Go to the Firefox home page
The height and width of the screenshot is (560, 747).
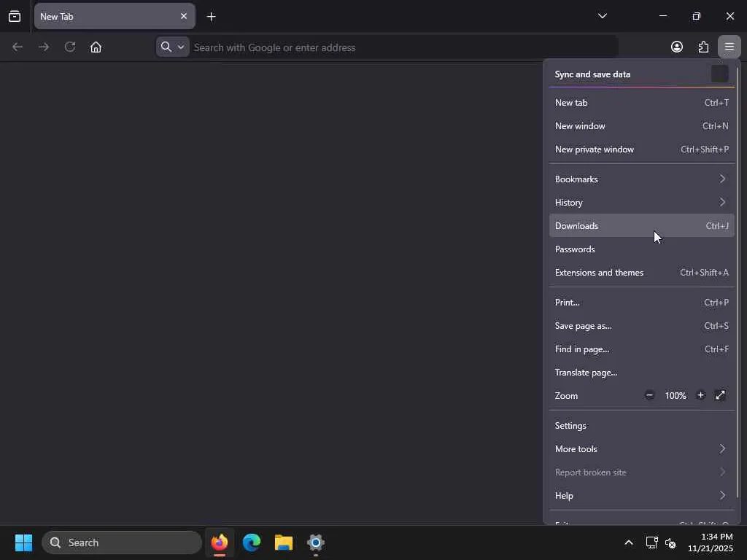pyautogui.click(x=96, y=47)
